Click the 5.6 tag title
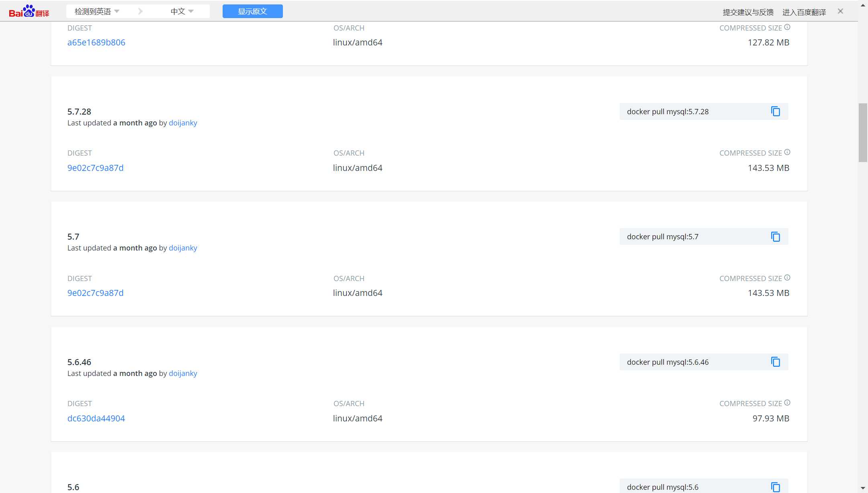Screen dimensions: 868x493 click(x=73, y=487)
